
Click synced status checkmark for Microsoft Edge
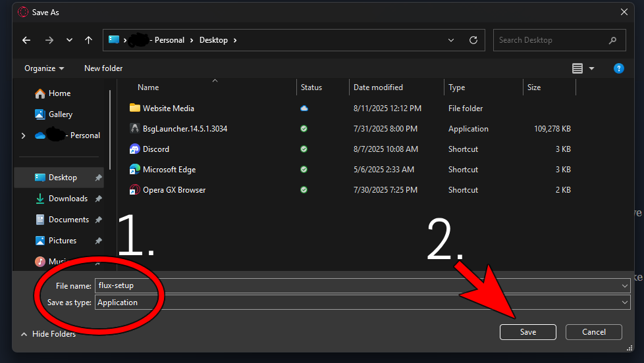tap(304, 170)
